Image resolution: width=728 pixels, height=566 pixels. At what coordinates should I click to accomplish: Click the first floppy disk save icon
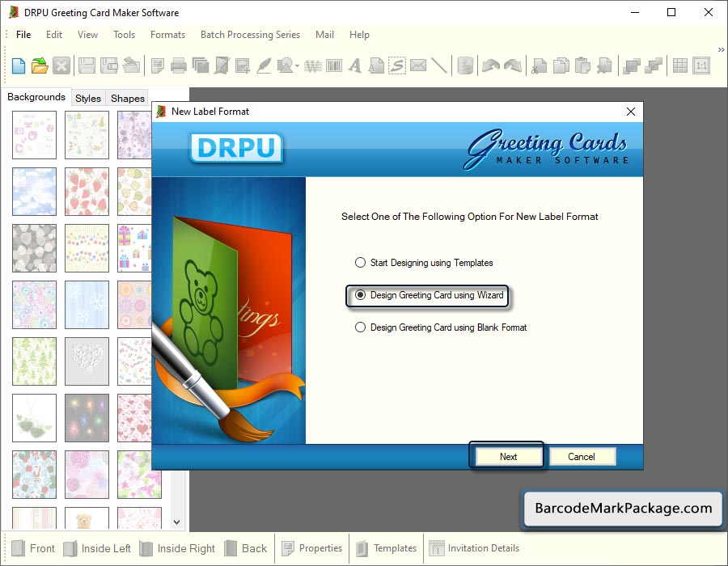click(x=87, y=65)
